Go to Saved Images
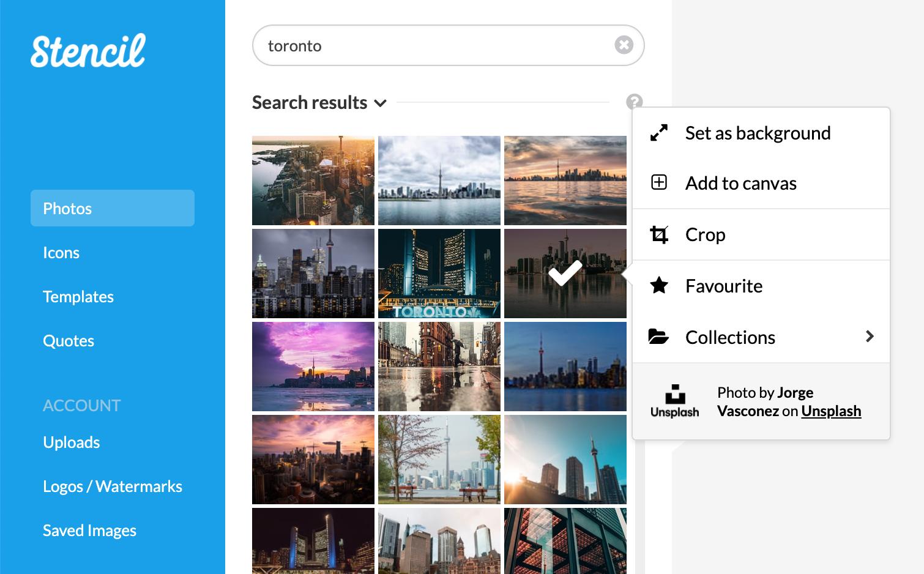The height and width of the screenshot is (574, 924). [x=89, y=530]
